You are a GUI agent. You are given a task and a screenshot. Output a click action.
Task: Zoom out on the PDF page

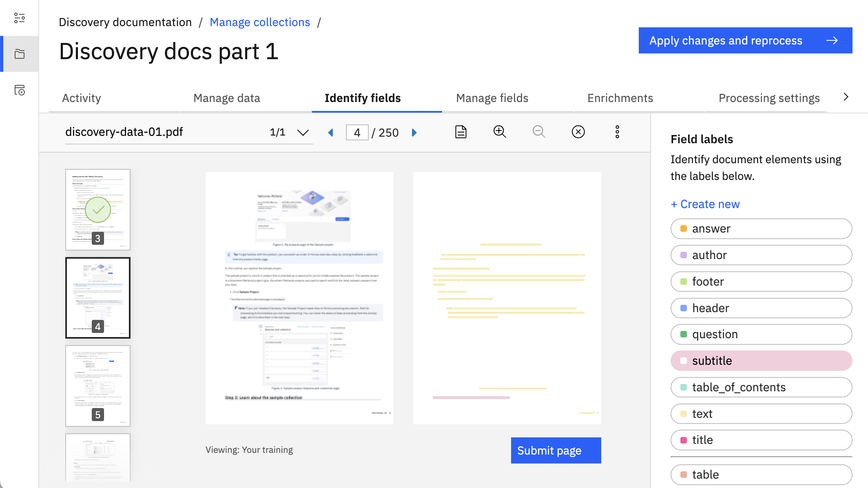pos(538,132)
